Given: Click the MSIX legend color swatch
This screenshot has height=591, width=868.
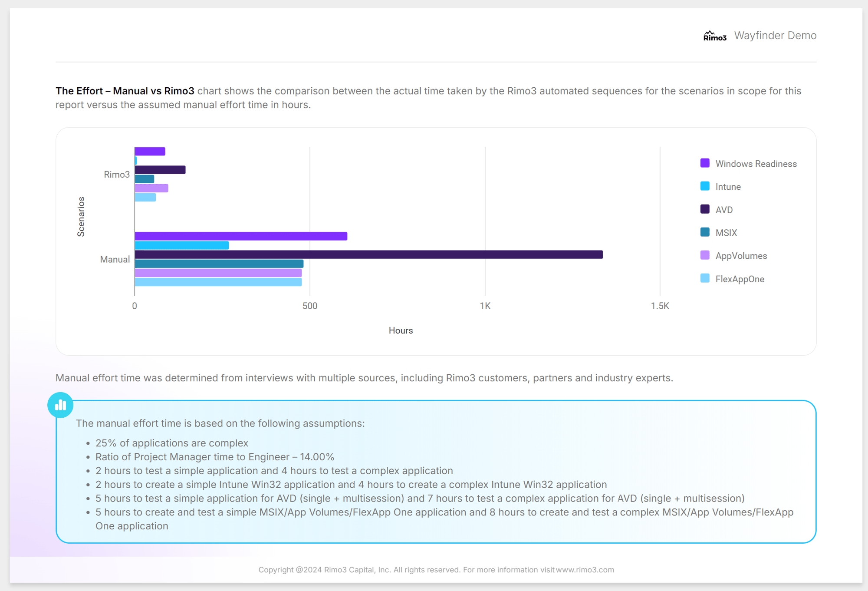Looking at the screenshot, I should [705, 232].
